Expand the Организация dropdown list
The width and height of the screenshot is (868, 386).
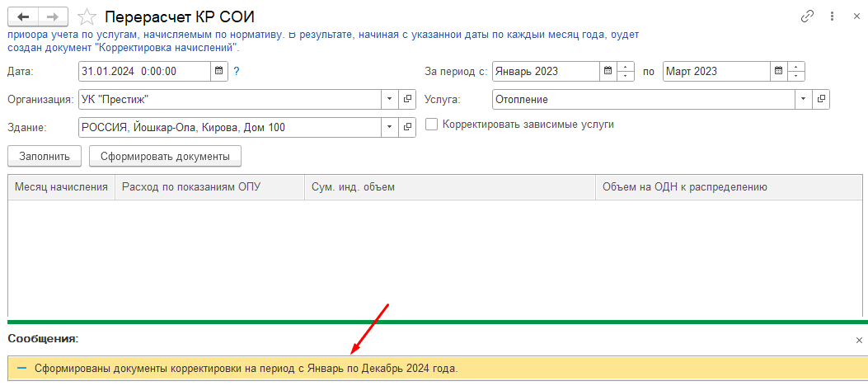[x=389, y=100]
